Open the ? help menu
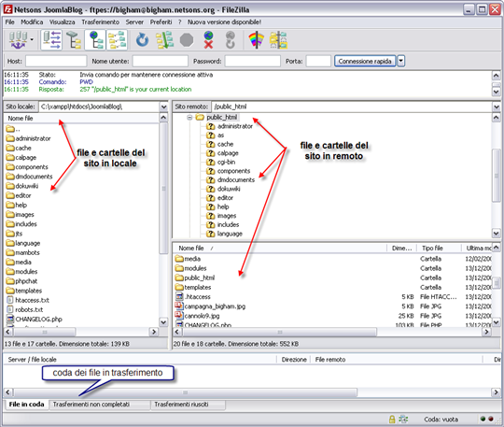This screenshot has height=427, width=504. tap(180, 21)
